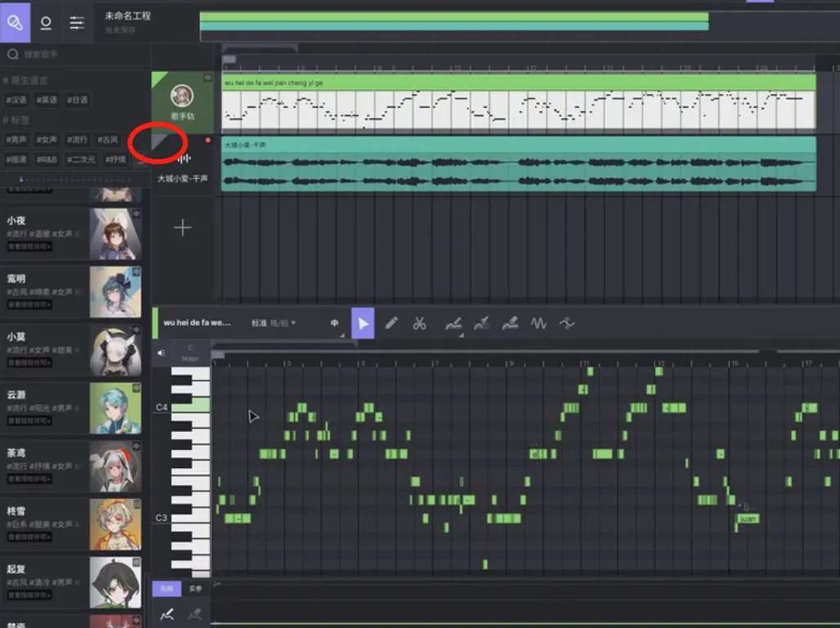Switch to the left parameter tab
Viewport: 840px width, 628px height.
tap(167, 589)
